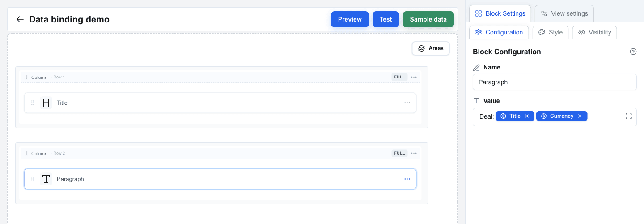Click the pencil icon beside Name
This screenshot has width=644, height=224.
pyautogui.click(x=476, y=67)
